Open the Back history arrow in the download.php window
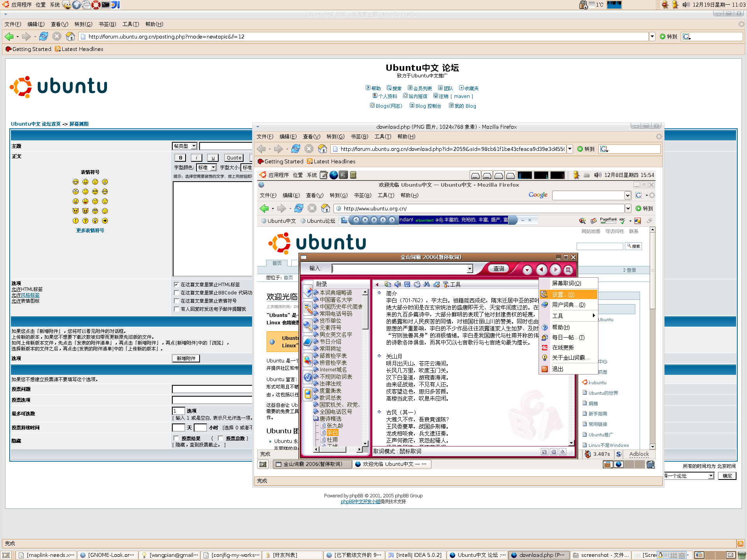 [270, 149]
